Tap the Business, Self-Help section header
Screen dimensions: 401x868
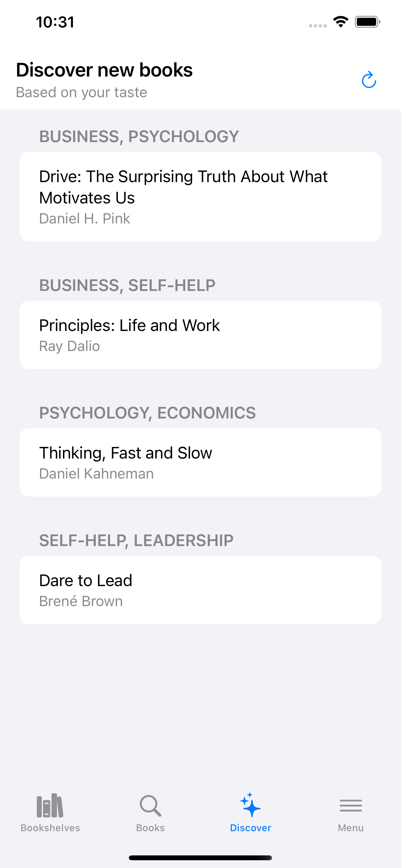point(127,285)
